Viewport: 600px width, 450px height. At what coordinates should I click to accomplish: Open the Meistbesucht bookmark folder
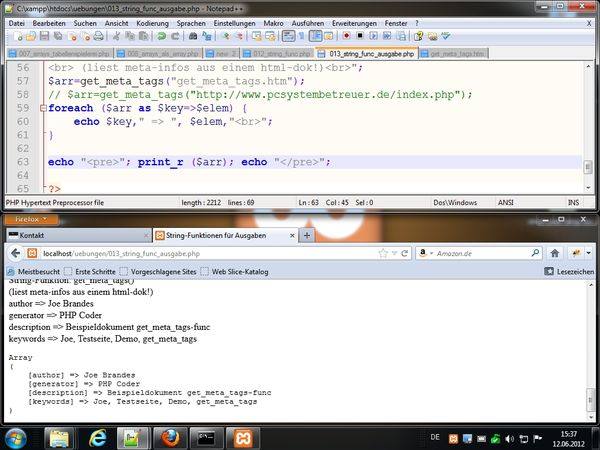34,271
